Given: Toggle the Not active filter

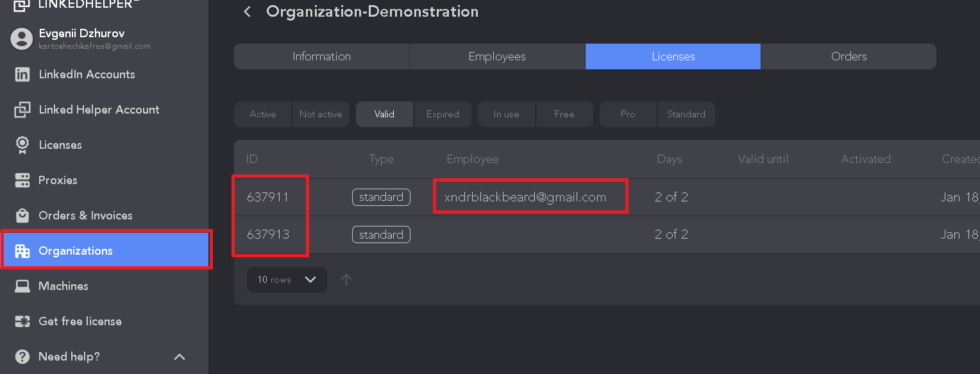Looking at the screenshot, I should (321, 114).
